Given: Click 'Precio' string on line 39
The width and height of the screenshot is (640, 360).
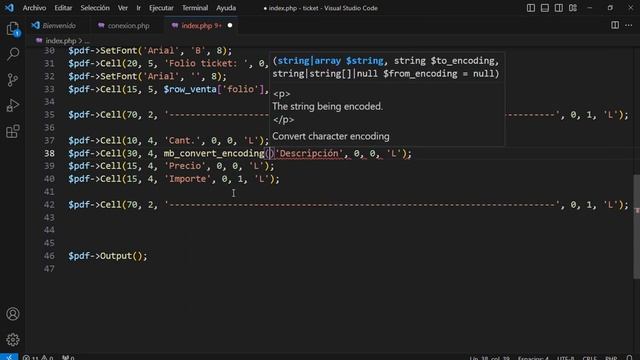Looking at the screenshot, I should click(184, 166).
